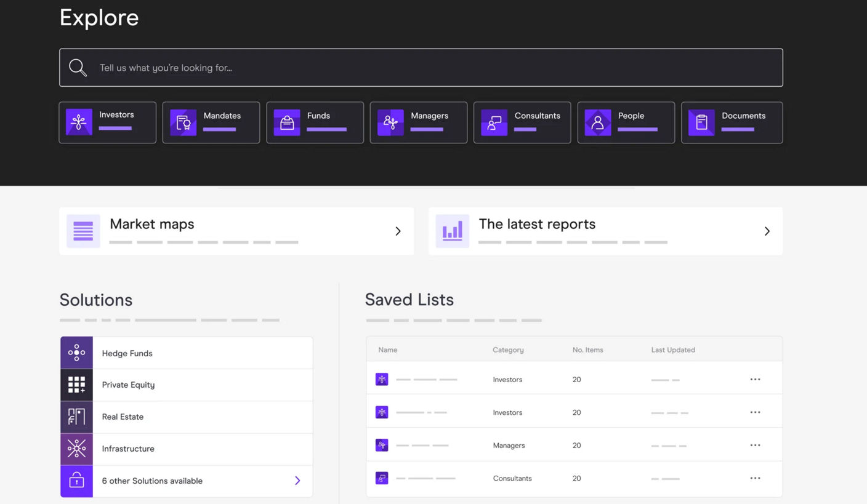Image resolution: width=867 pixels, height=504 pixels.
Task: Open the Real Estate solution
Action: (x=187, y=417)
